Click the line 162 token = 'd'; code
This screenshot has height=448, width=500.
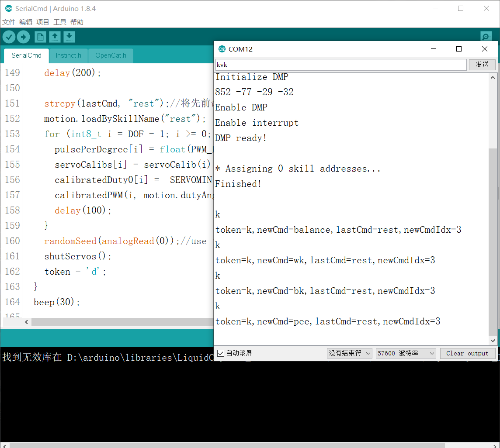point(75,272)
